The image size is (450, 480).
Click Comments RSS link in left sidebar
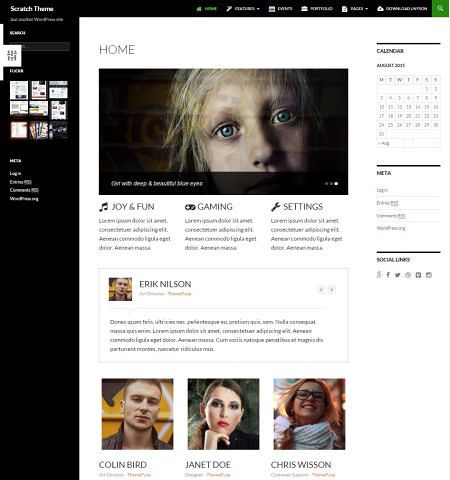coord(24,190)
